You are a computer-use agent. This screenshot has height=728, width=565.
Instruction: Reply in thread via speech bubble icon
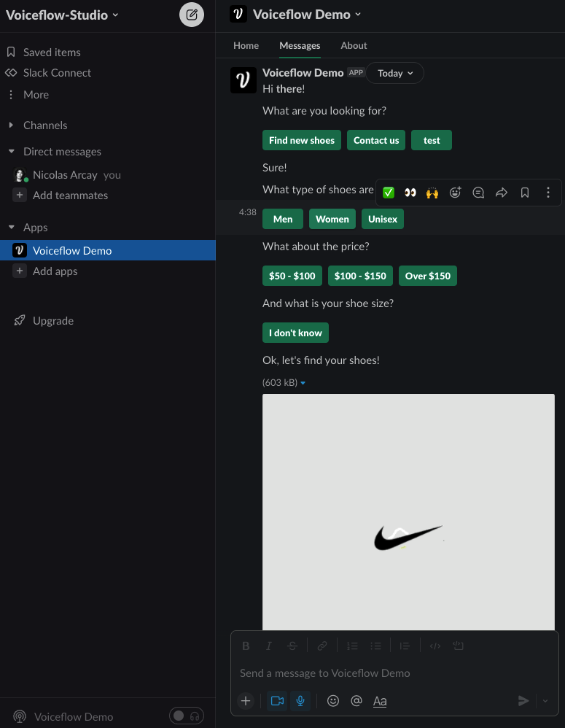click(478, 193)
